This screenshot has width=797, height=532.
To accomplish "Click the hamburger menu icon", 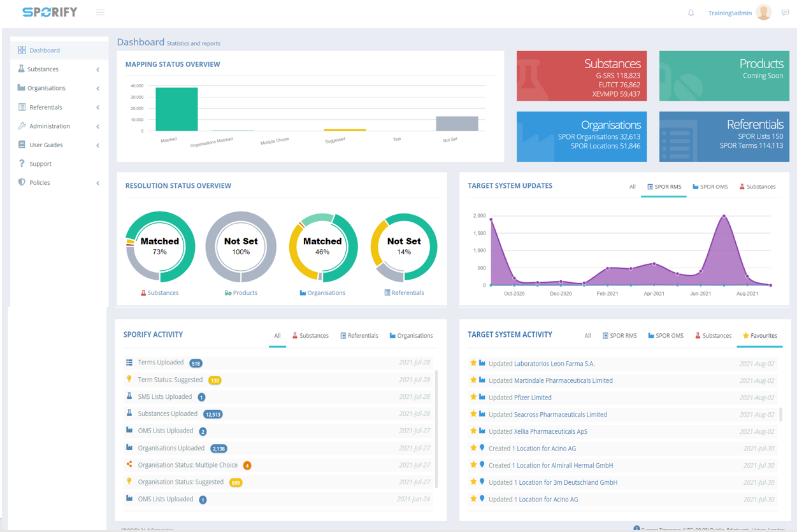I will pos(100,12).
